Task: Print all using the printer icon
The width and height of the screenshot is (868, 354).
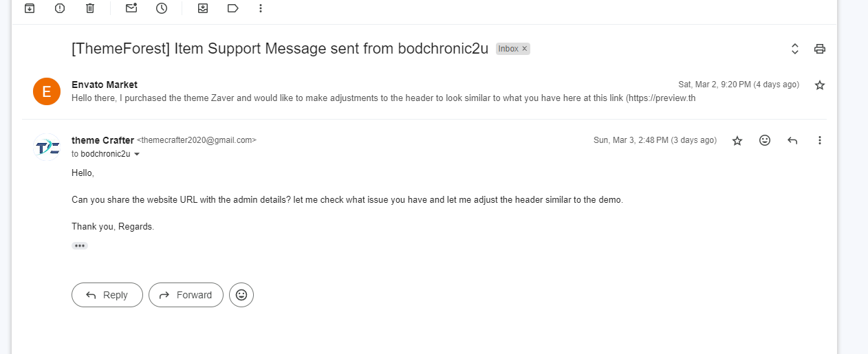Action: (819, 49)
